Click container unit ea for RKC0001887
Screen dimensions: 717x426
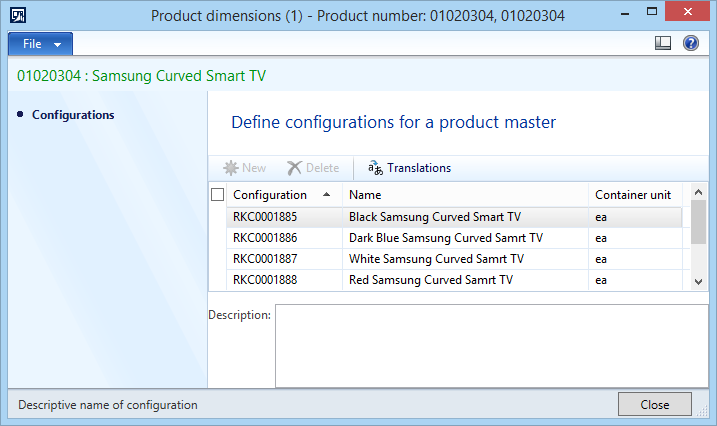click(x=635, y=259)
